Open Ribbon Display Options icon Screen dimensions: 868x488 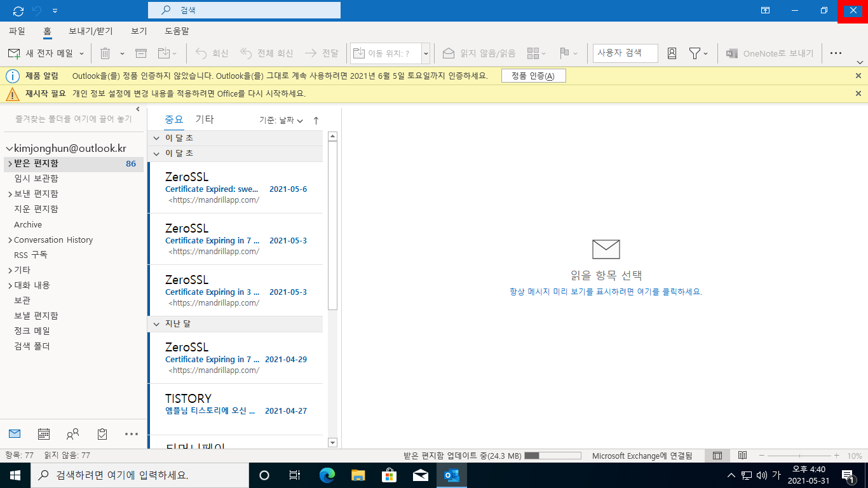tap(766, 11)
